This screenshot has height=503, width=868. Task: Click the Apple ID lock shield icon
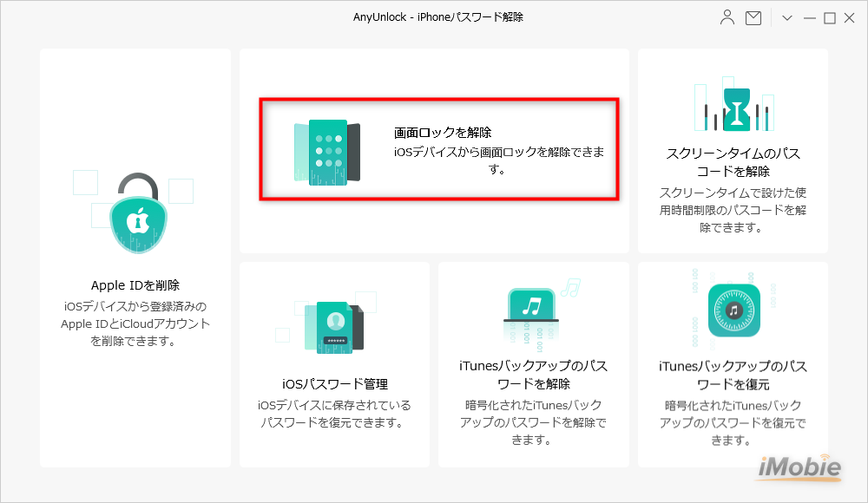coord(138,213)
